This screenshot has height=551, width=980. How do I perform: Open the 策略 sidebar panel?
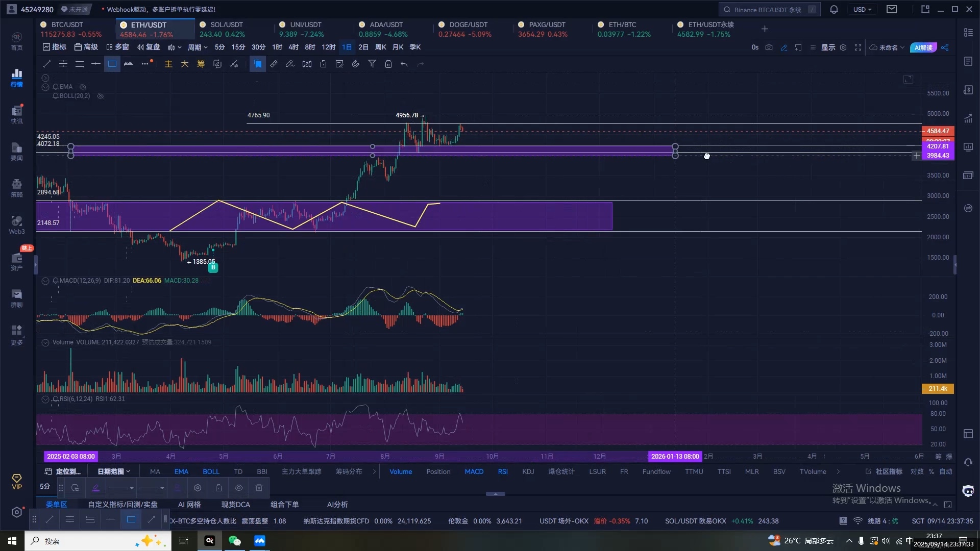tap(16, 188)
